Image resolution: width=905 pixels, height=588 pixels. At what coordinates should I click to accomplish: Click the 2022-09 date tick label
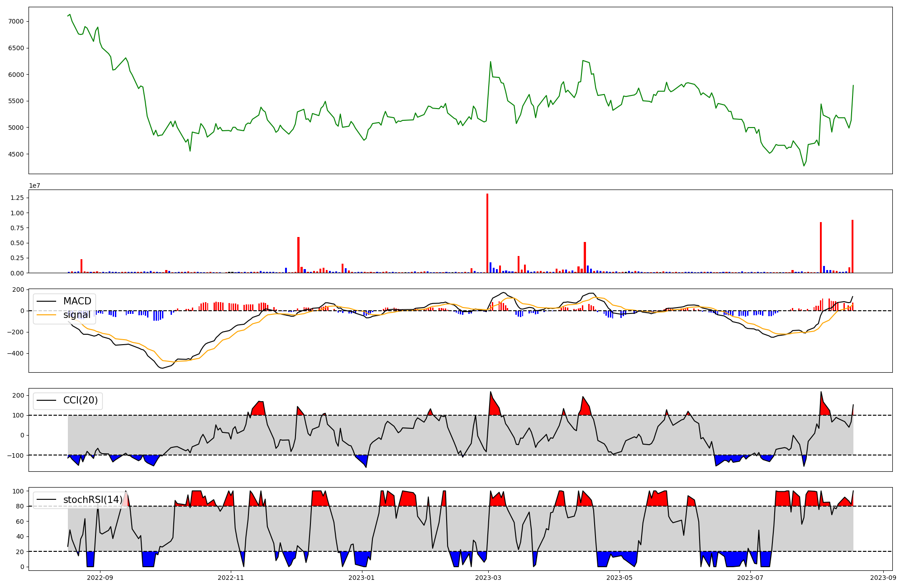(100, 577)
